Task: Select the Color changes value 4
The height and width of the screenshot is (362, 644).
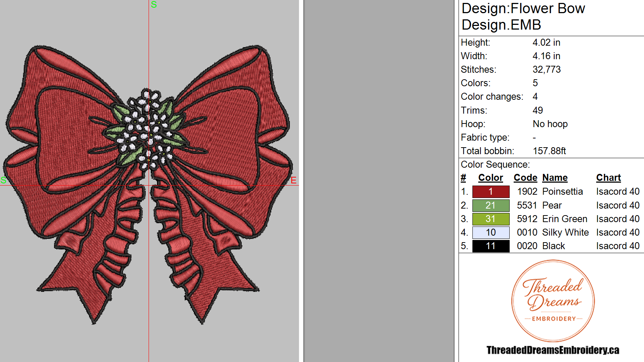Action: [x=535, y=96]
